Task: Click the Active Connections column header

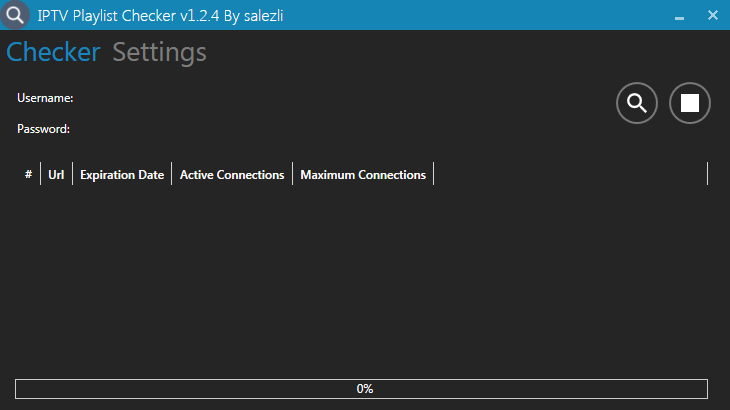Action: 232,175
